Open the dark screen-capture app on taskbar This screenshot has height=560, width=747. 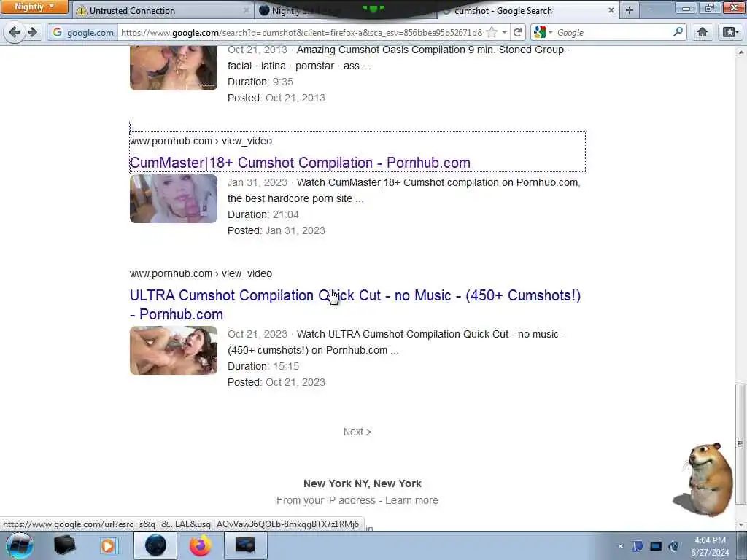(245, 545)
